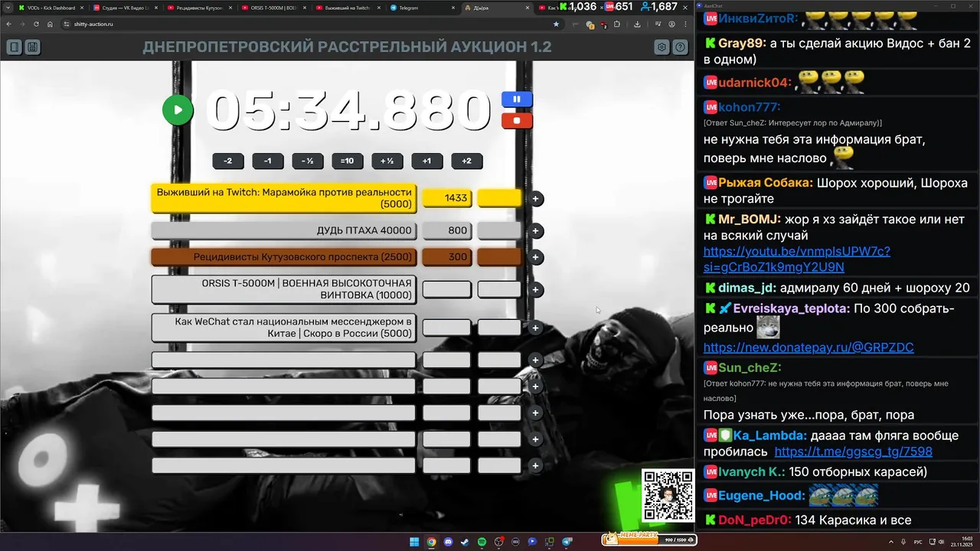Click add-amount field next to 1433

tap(499, 198)
